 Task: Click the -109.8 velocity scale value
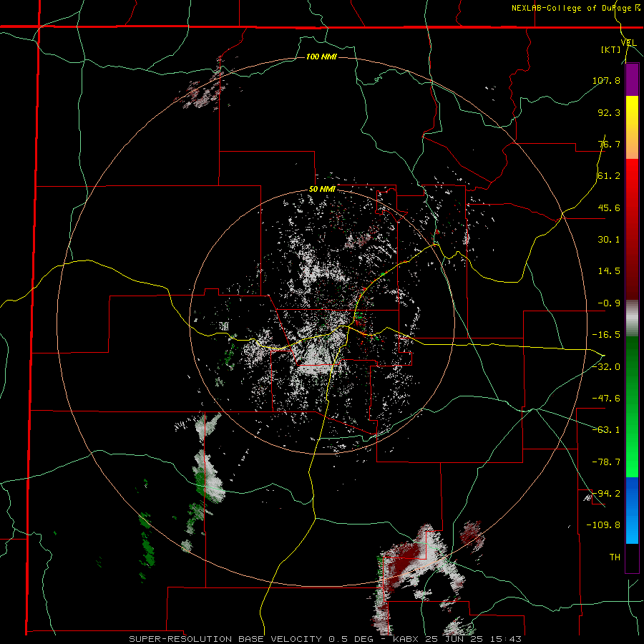click(x=603, y=525)
